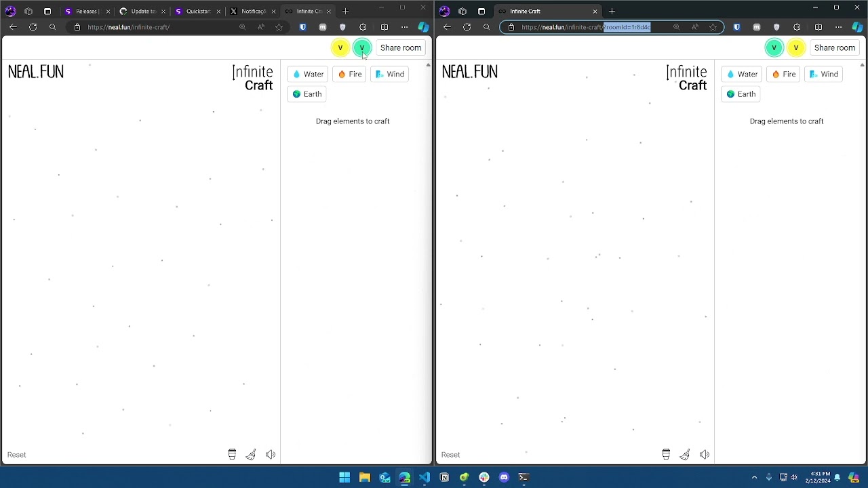The width and height of the screenshot is (868, 488).
Task: Close the Infinite Craft tab in right browser
Action: [595, 12]
